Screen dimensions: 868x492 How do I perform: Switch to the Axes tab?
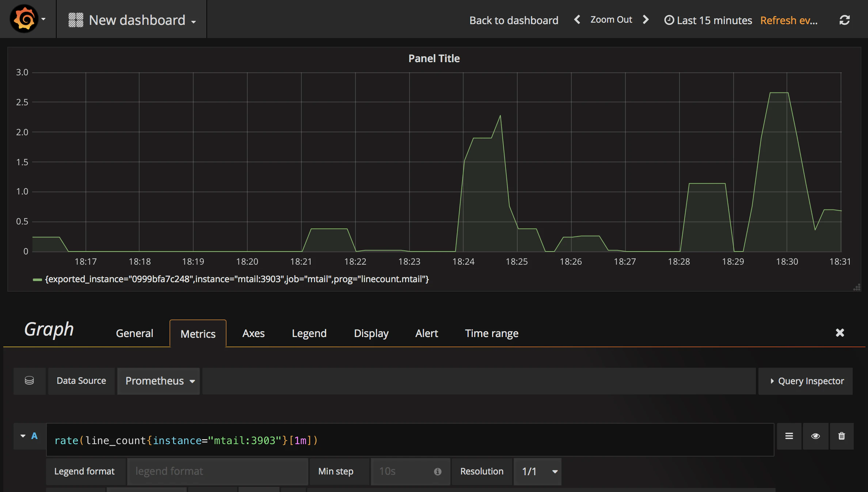click(254, 333)
